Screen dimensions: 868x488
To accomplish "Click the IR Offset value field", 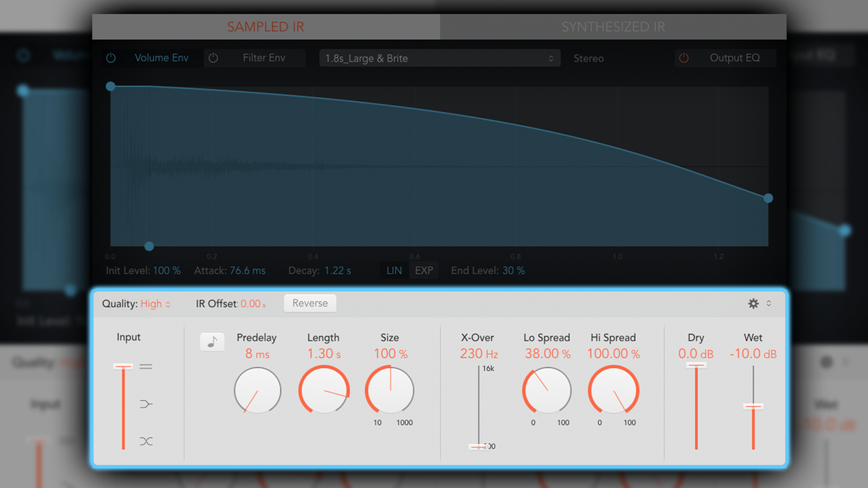I will tap(250, 304).
